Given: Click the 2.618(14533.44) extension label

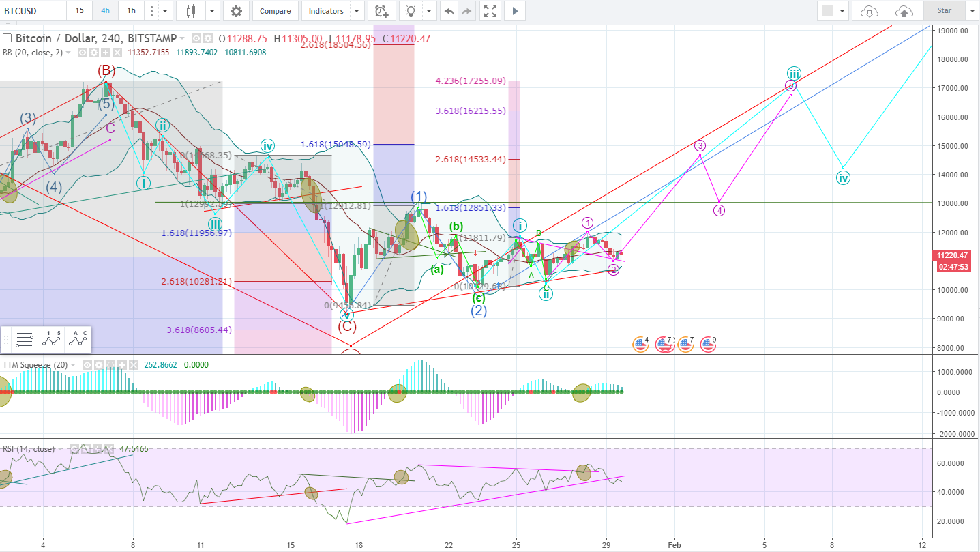Looking at the screenshot, I should tap(471, 159).
